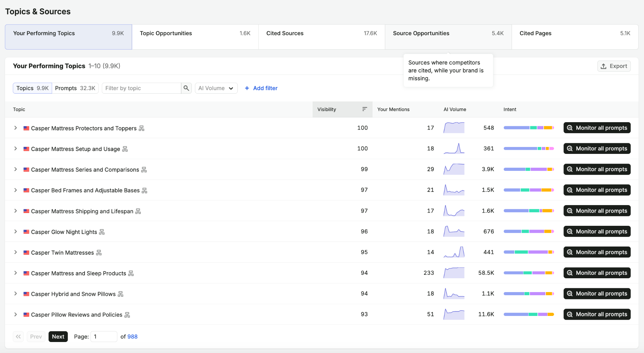Open the Cited Sources tab

(322, 37)
